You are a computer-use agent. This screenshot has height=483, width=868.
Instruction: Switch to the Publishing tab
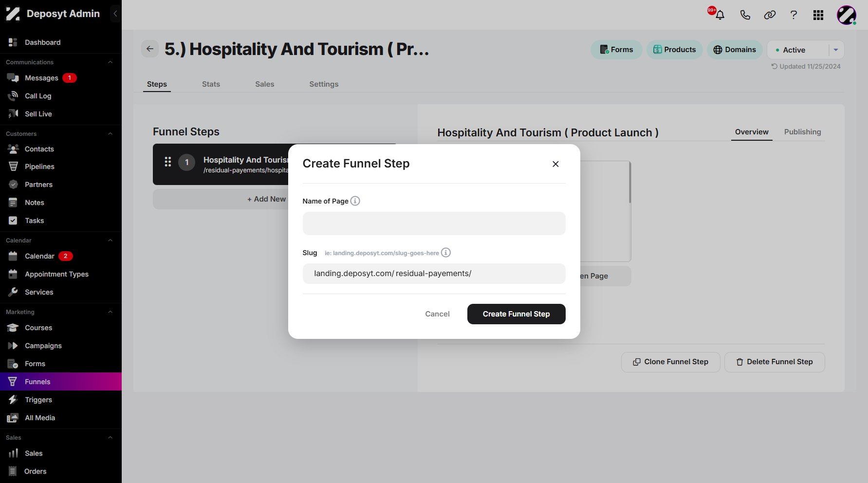[802, 132]
